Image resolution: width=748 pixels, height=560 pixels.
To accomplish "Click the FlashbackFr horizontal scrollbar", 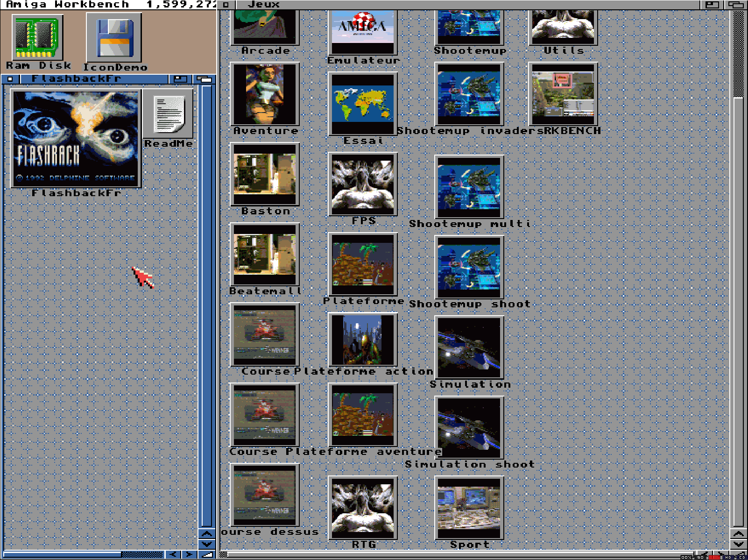I will [83, 554].
